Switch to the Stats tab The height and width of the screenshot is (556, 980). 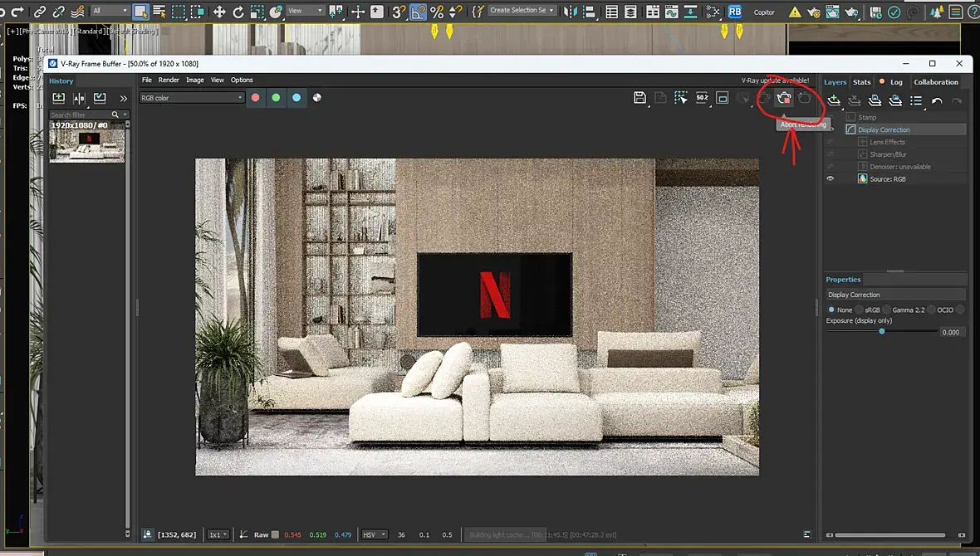[x=862, y=82]
